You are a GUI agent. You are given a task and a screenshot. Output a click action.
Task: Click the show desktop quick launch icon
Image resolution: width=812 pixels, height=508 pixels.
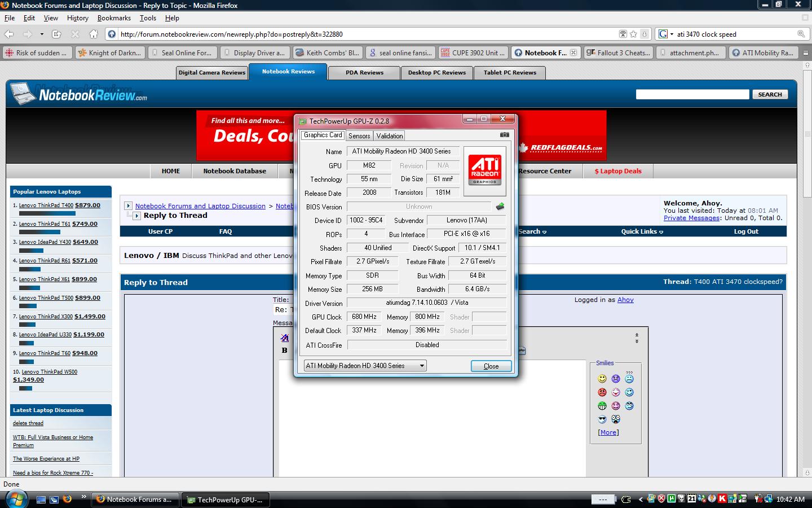tap(41, 500)
